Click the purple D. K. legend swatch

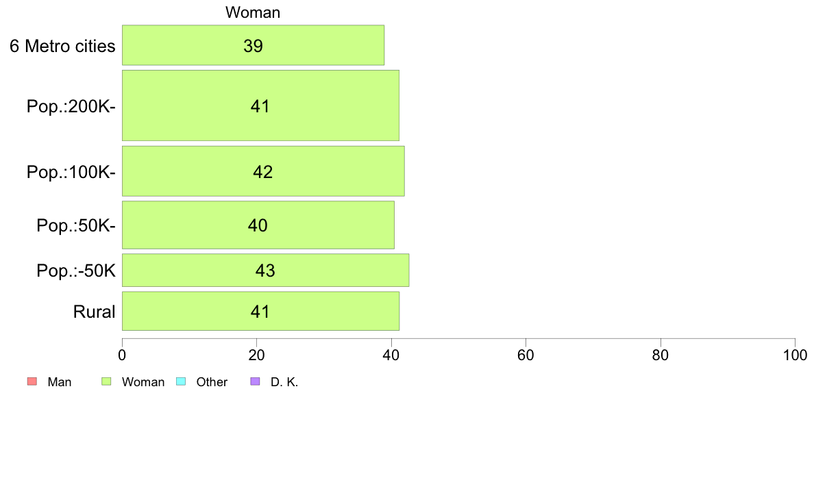pyautogui.click(x=256, y=381)
